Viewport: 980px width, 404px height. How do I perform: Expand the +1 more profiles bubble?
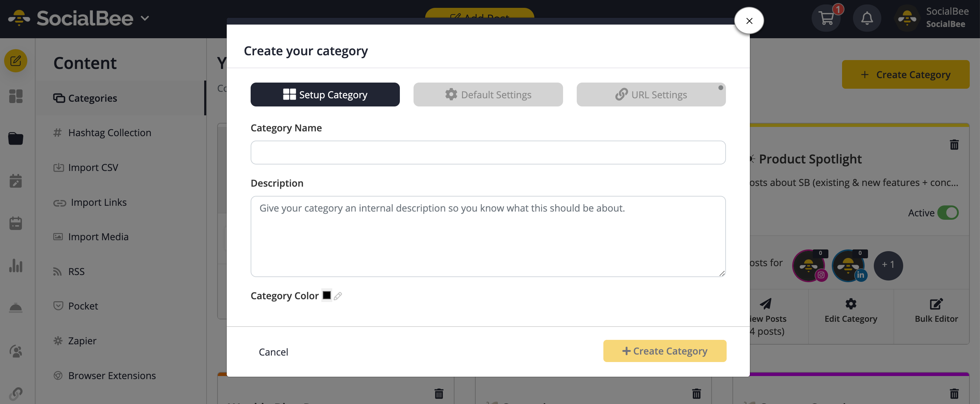pyautogui.click(x=888, y=265)
